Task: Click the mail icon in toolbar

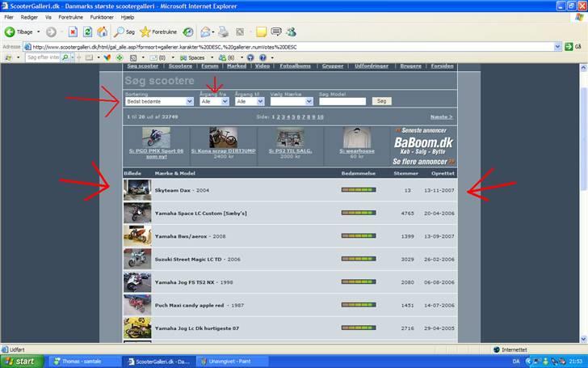Action: pyautogui.click(x=207, y=32)
